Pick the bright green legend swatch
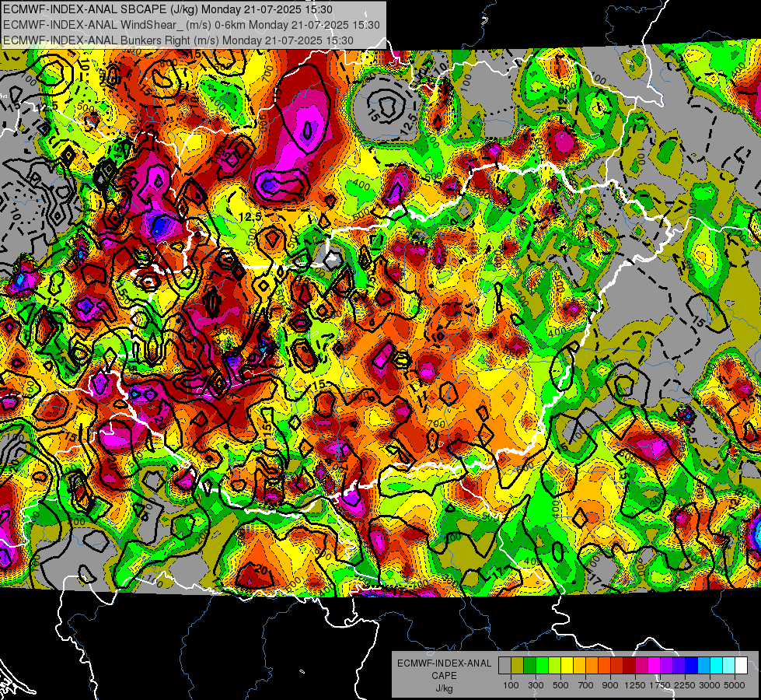761x700 pixels. pyautogui.click(x=542, y=665)
